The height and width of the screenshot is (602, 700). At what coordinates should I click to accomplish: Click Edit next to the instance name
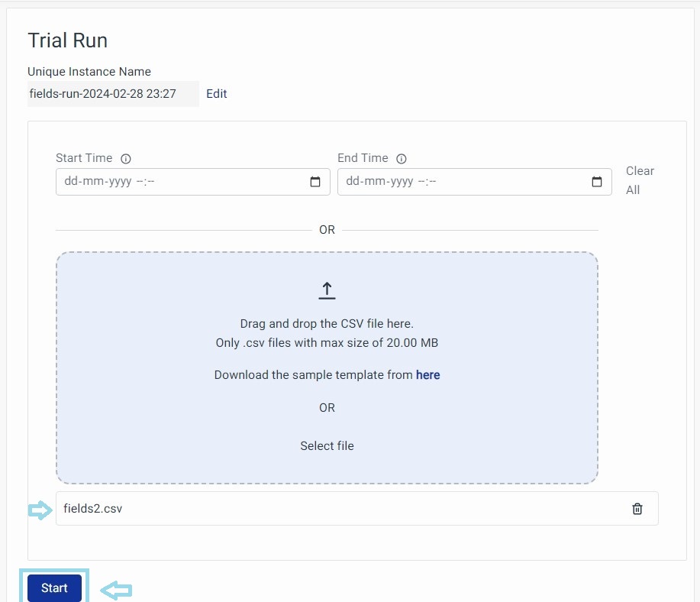coord(217,94)
